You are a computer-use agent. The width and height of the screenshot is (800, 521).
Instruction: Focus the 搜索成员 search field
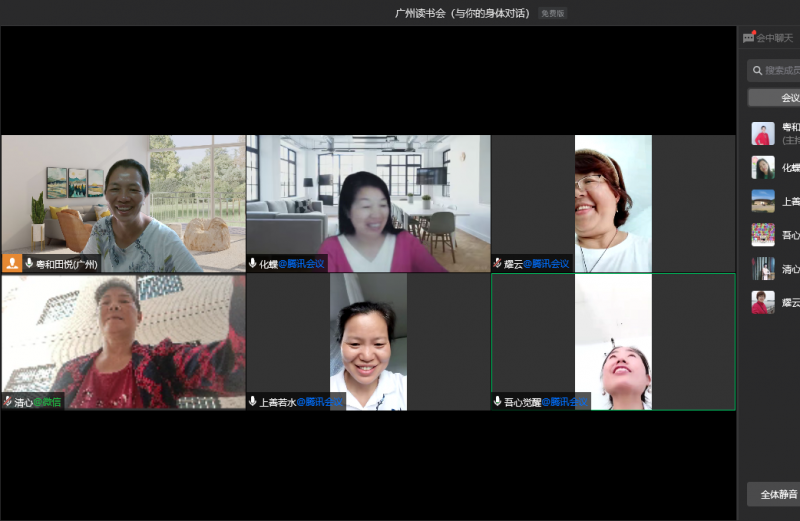click(782, 70)
